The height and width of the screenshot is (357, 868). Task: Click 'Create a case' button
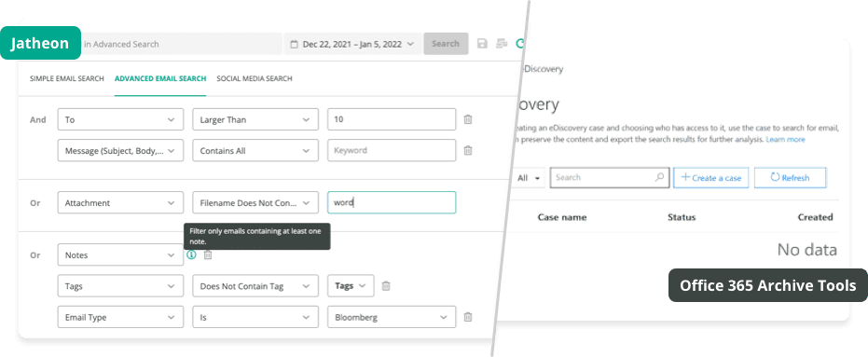711,178
